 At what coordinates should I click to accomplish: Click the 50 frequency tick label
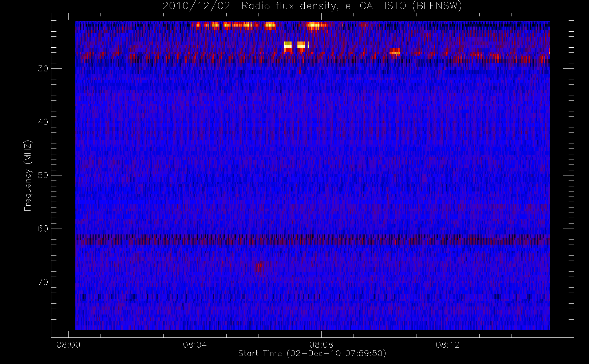click(x=43, y=175)
